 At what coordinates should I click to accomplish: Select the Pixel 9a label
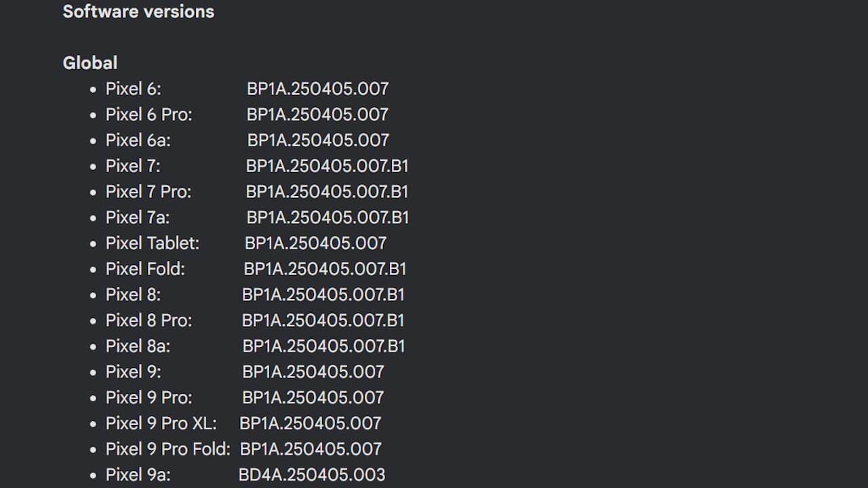[x=138, y=475]
